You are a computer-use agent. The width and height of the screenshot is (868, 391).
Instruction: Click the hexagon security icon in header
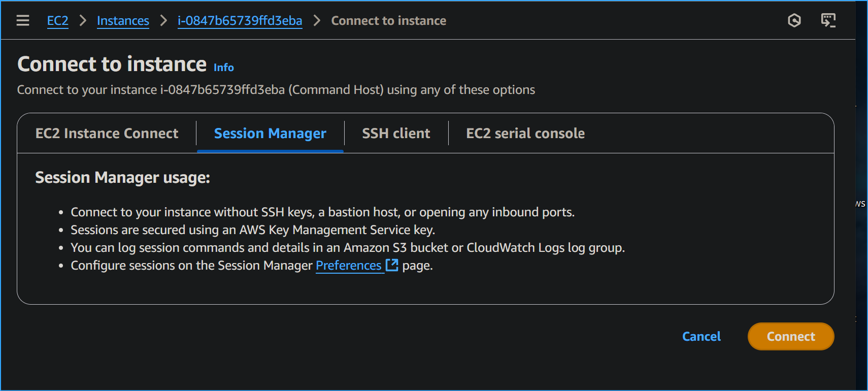pyautogui.click(x=794, y=20)
